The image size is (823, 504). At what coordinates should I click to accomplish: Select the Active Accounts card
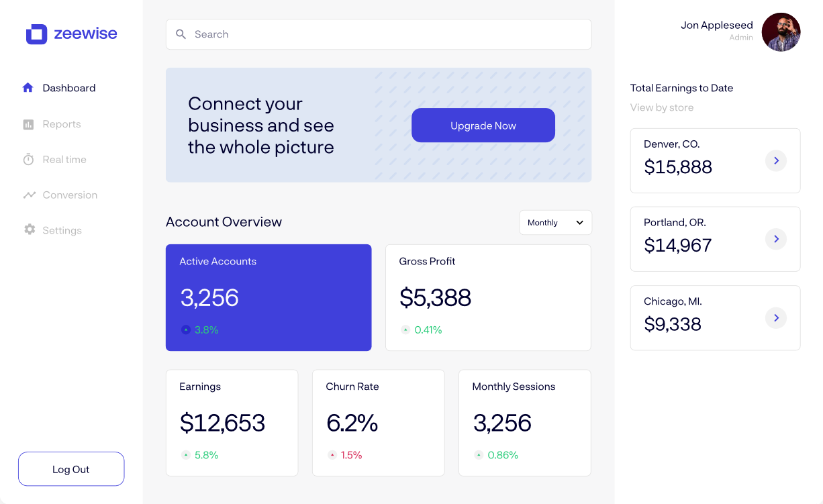point(269,297)
